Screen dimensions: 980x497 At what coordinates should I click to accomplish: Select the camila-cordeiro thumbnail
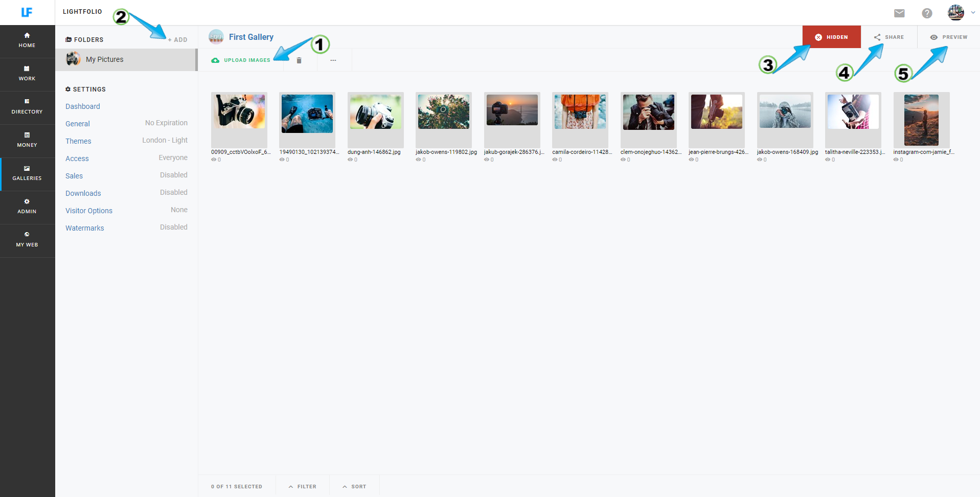click(580, 120)
